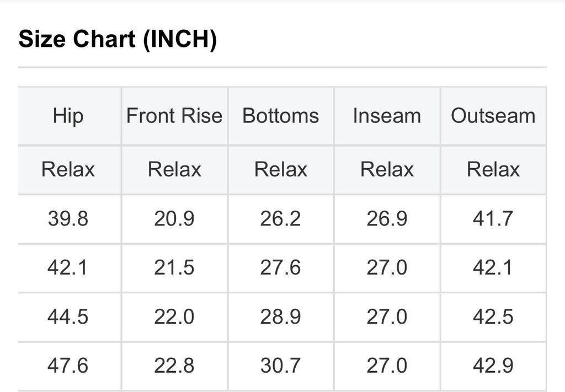This screenshot has width=565, height=392.
Task: Click Relax subheader under Hip
Action: (x=68, y=169)
